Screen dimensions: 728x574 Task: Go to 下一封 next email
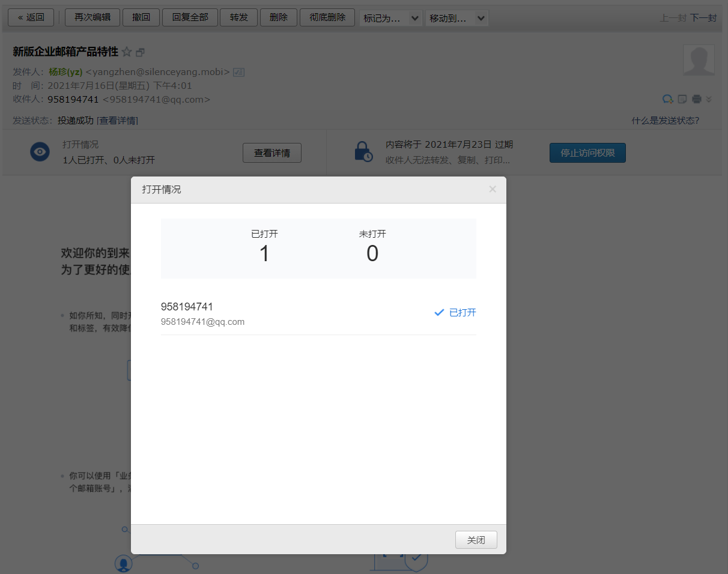(x=703, y=18)
